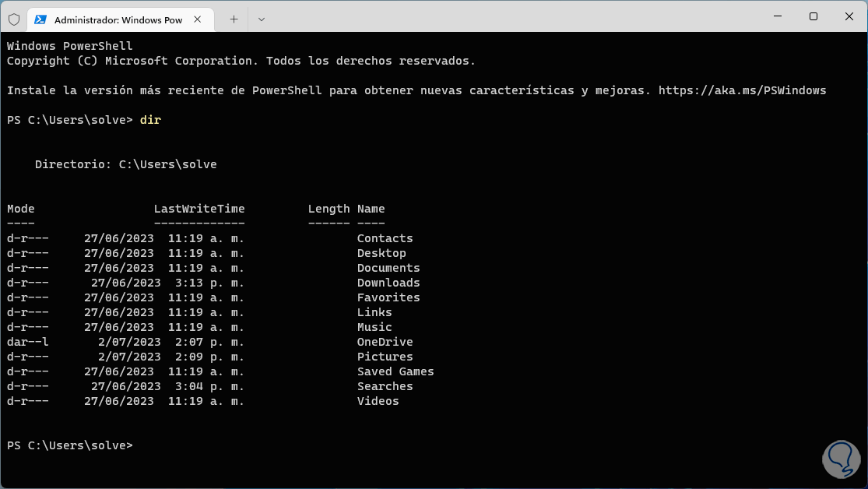This screenshot has width=868, height=489.
Task: Click the 'Mode' column header
Action: coord(21,209)
